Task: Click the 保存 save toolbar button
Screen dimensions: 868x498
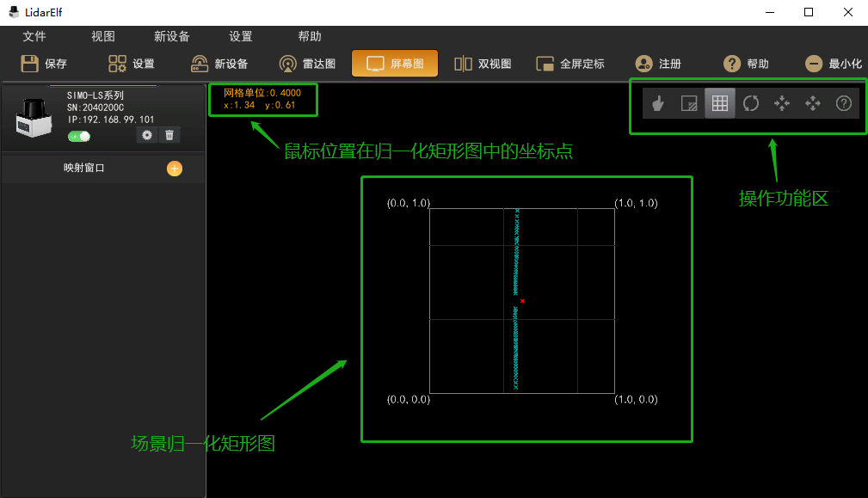Action: pos(44,64)
